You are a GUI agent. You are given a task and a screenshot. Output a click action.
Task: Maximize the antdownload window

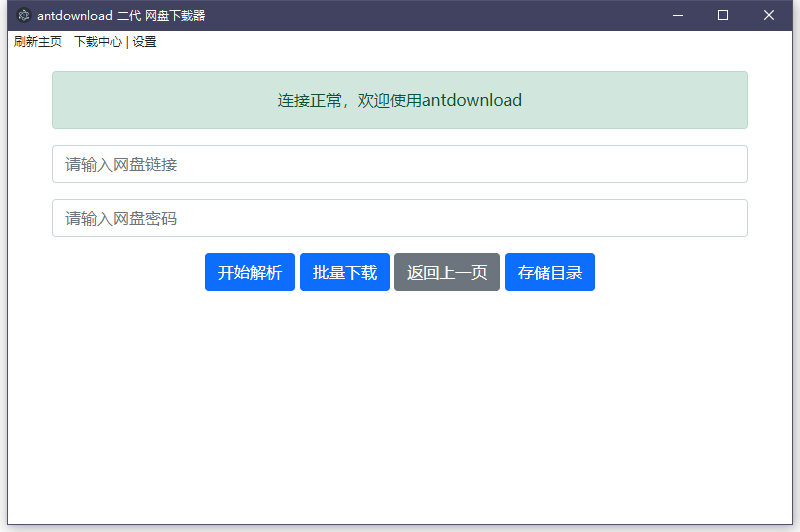tap(723, 15)
